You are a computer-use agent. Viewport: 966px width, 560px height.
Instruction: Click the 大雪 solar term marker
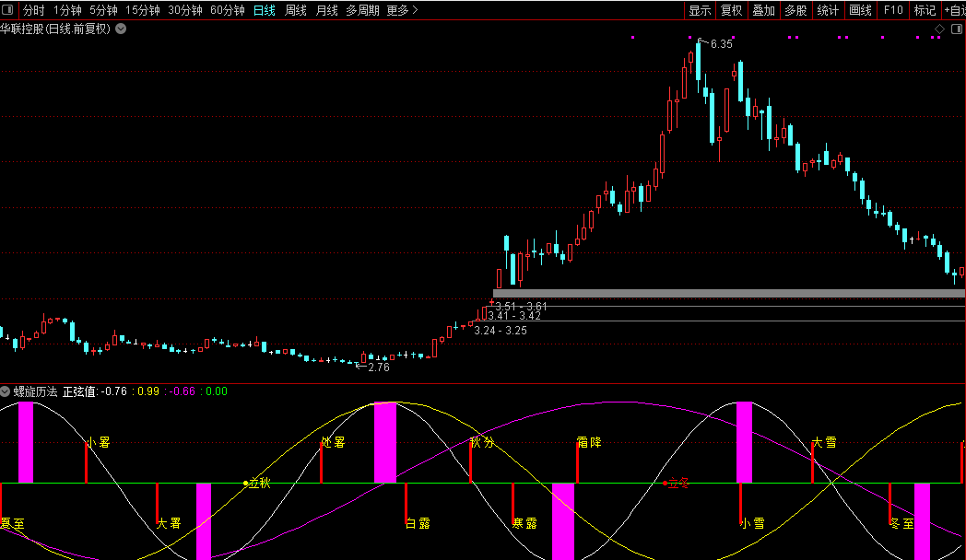(824, 442)
